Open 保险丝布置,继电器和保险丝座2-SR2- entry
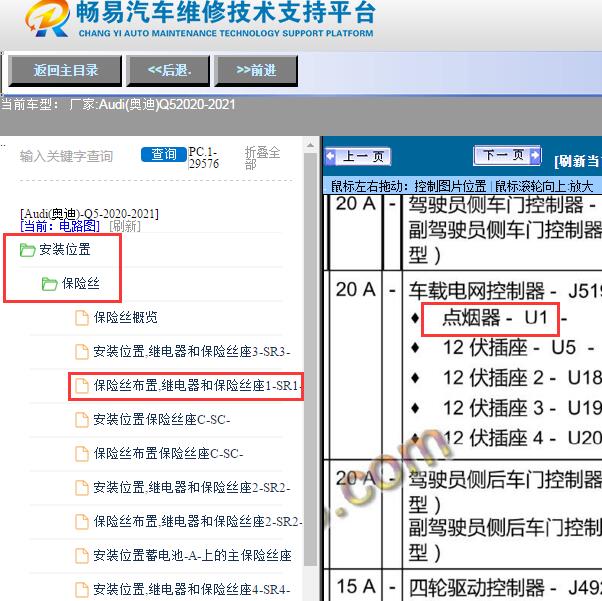The image size is (602, 601). point(198,522)
